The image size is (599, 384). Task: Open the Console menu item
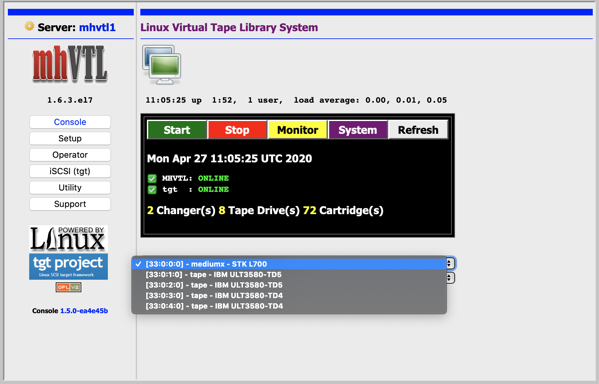point(70,122)
